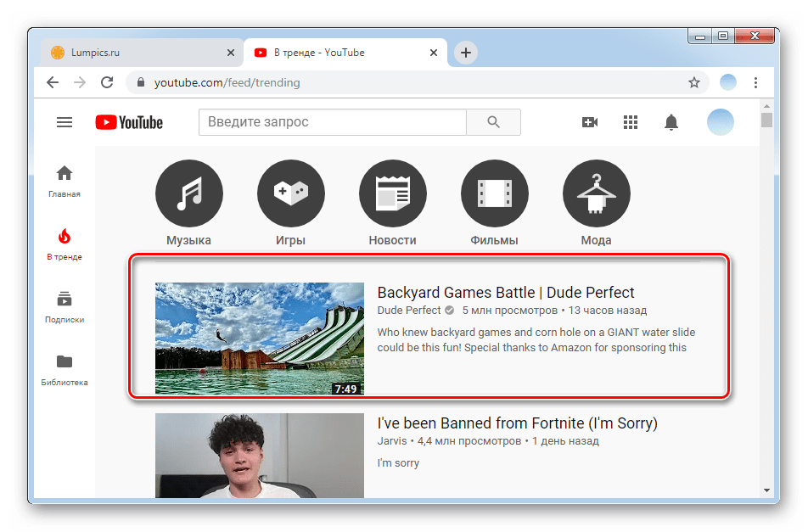Open the notifications bell
Screen dimensions: 808x532
[x=671, y=122]
